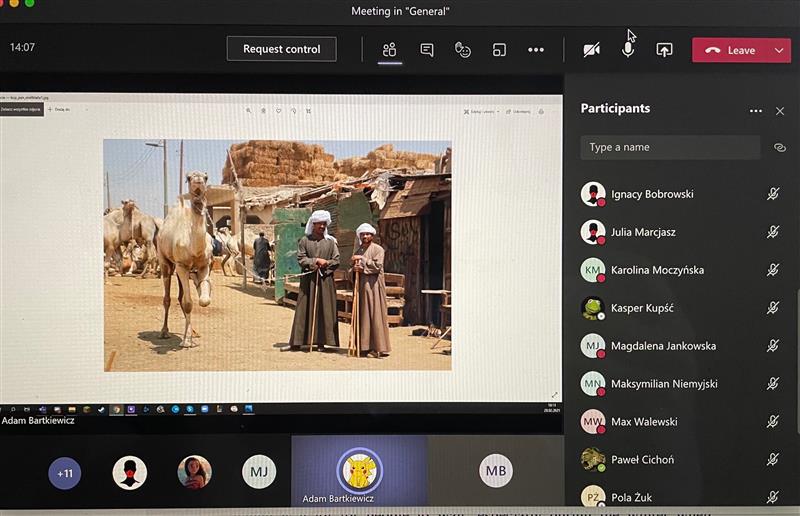Click the red Leave button
Viewport: 800px width, 516px height.
pyautogui.click(x=730, y=50)
